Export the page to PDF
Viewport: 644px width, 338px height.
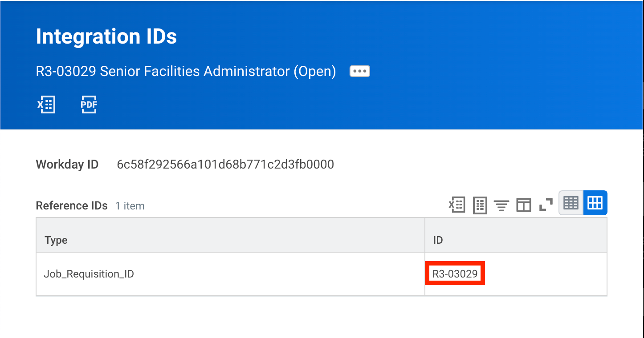pyautogui.click(x=89, y=104)
